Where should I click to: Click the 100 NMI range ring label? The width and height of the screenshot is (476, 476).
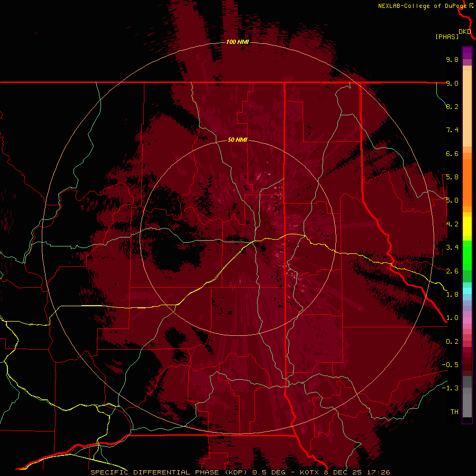tap(237, 42)
